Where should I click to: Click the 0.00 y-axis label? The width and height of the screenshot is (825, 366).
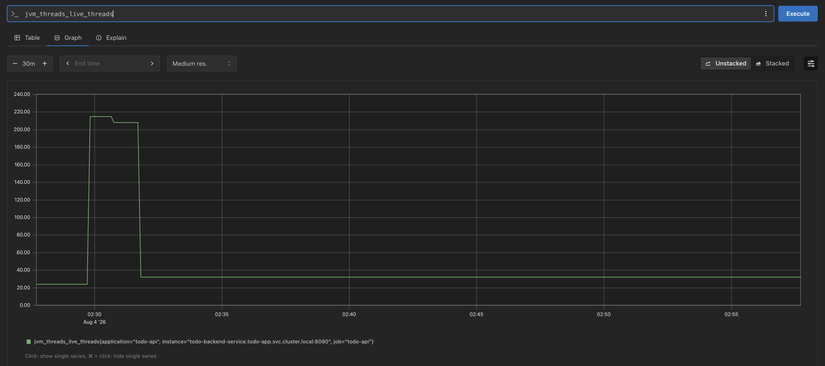(x=26, y=305)
